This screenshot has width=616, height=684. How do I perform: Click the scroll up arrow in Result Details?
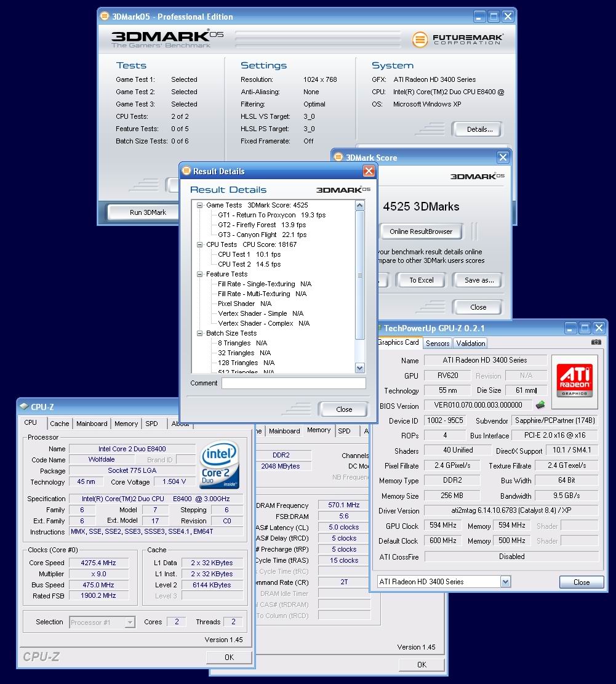click(359, 206)
